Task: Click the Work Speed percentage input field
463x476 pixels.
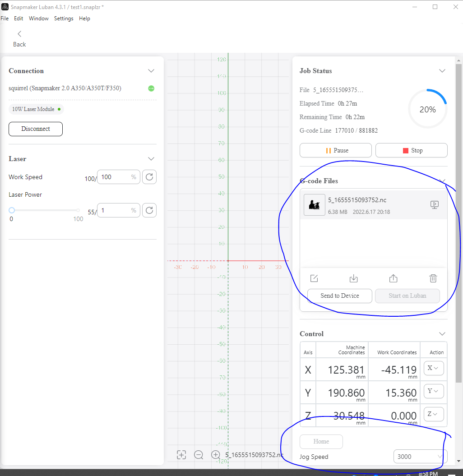Action: tap(118, 177)
